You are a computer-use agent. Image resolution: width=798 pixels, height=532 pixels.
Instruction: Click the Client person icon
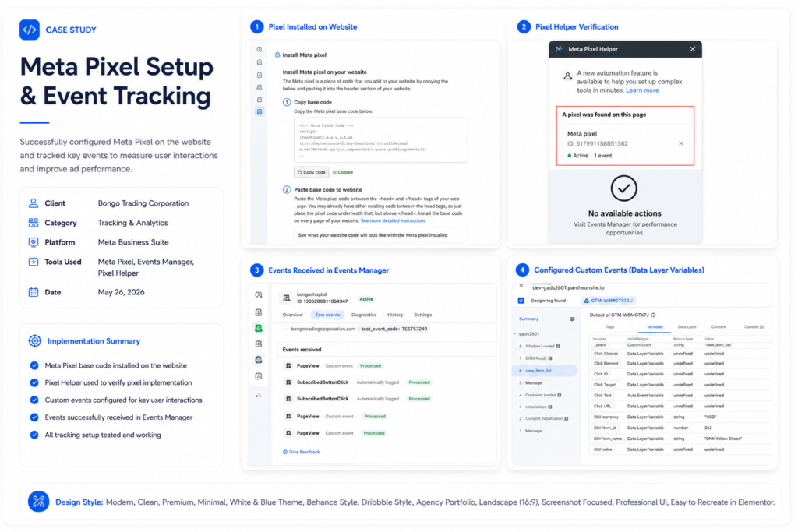click(x=34, y=203)
